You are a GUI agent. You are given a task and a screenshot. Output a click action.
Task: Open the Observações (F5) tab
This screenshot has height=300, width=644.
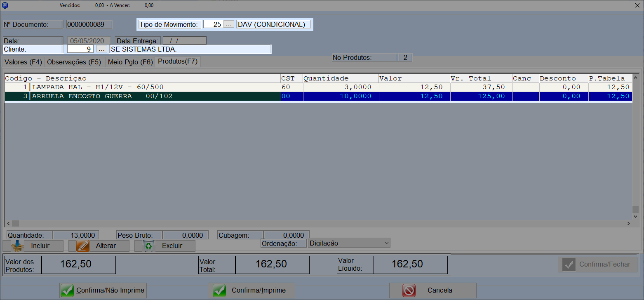pyautogui.click(x=74, y=62)
